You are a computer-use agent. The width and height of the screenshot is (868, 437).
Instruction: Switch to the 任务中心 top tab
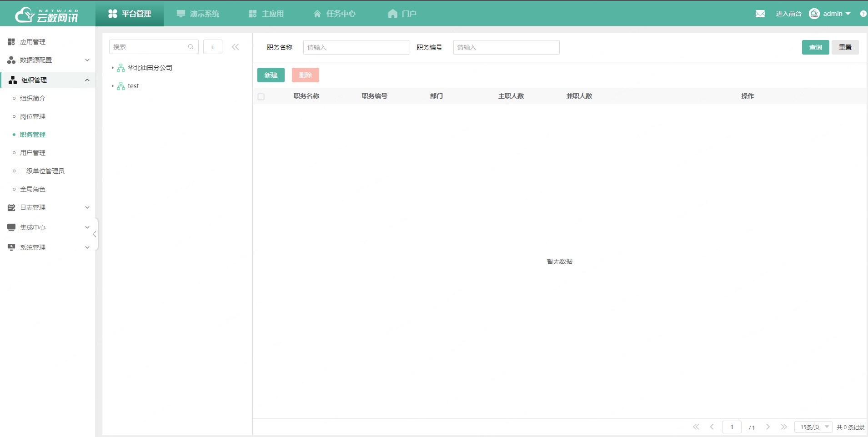click(x=335, y=14)
